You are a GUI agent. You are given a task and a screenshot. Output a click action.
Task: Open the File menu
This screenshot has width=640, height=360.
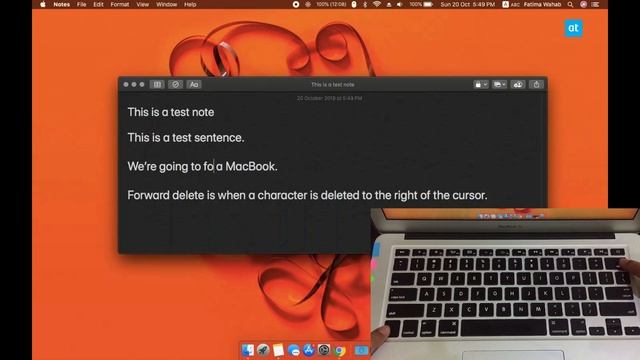(x=82, y=4)
